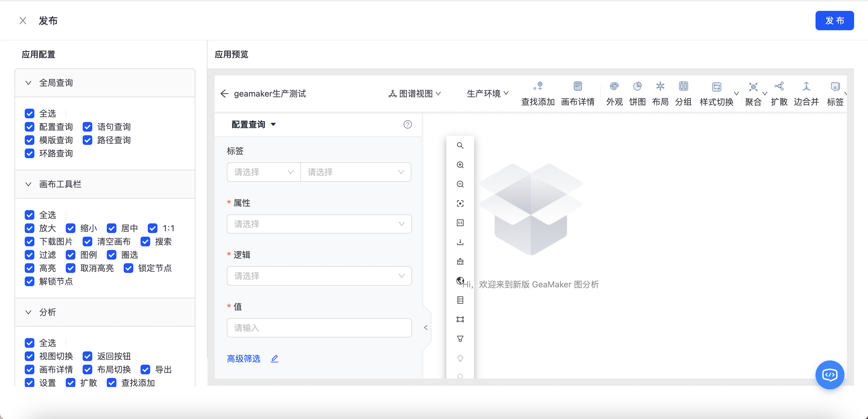Uncheck the 取消高亮 checkbox
868x419 pixels.
click(x=71, y=269)
